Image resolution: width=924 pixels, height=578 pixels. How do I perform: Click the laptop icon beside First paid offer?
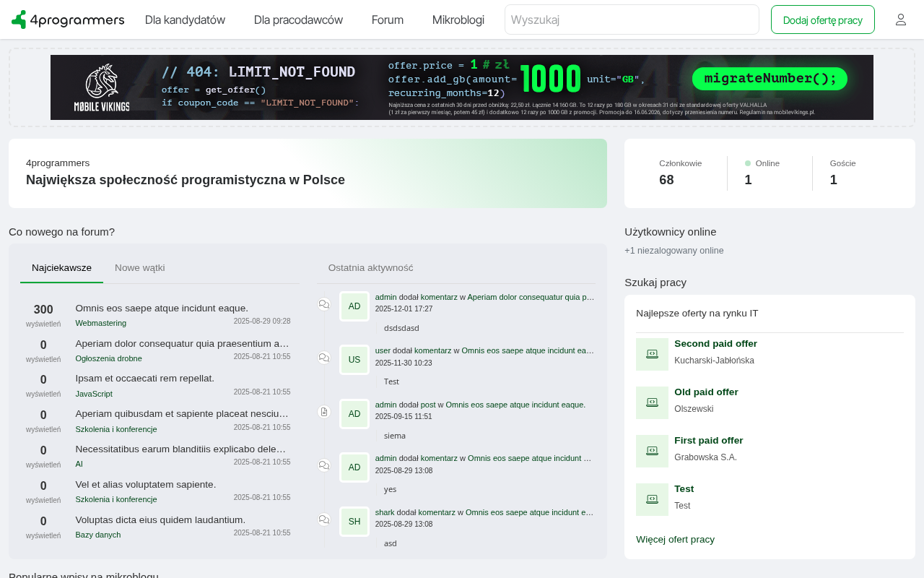pos(652,451)
